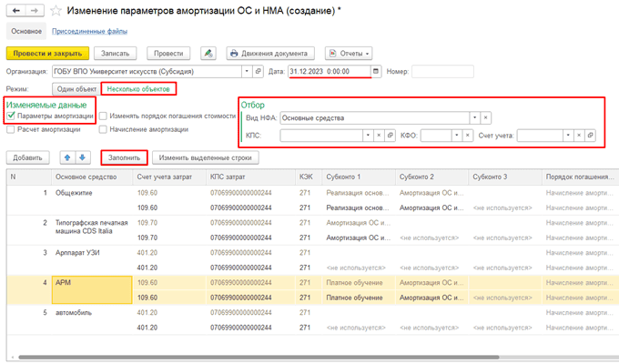Open the КФО dropdown arrow
The height and width of the screenshot is (364, 619).
coord(456,136)
